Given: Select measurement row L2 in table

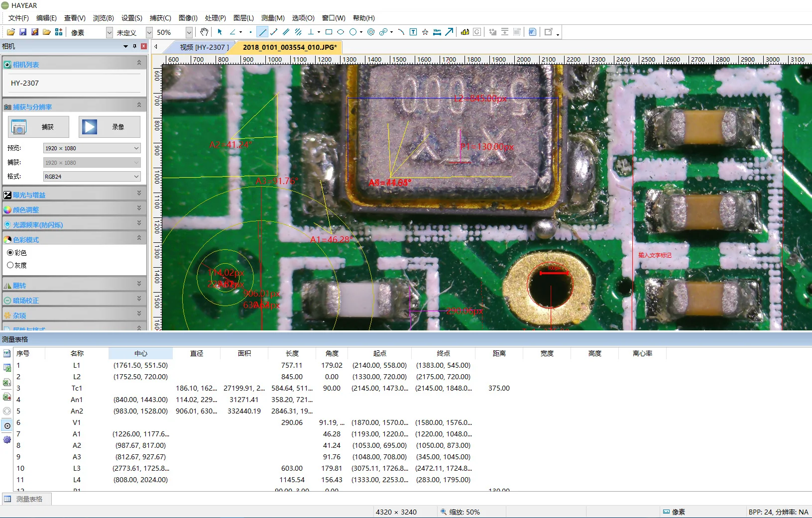Looking at the screenshot, I should 77,377.
